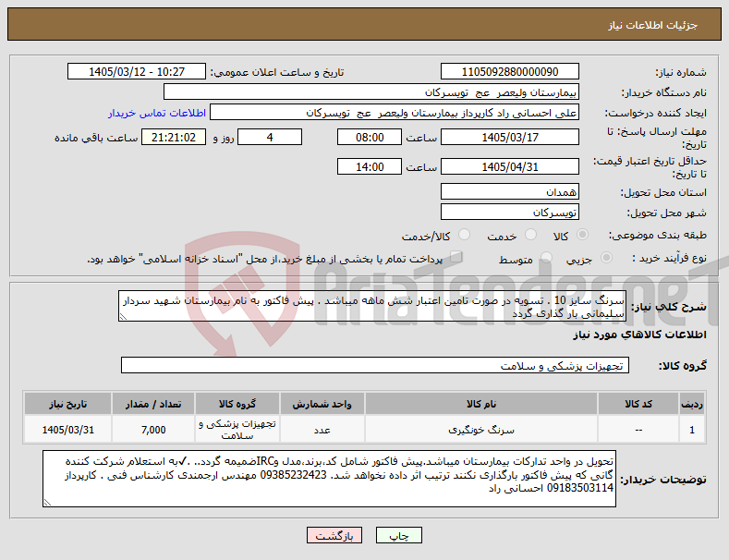This screenshot has width=729, height=560.
Task: Toggle the اسناد خزانه اسلامی payment checkbox
Action: (x=456, y=257)
